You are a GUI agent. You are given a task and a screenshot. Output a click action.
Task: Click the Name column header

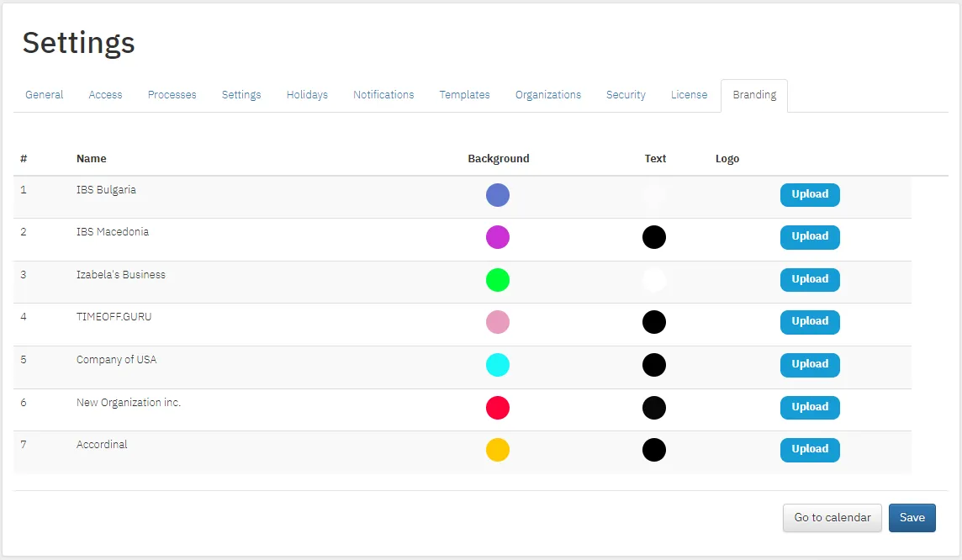(92, 159)
